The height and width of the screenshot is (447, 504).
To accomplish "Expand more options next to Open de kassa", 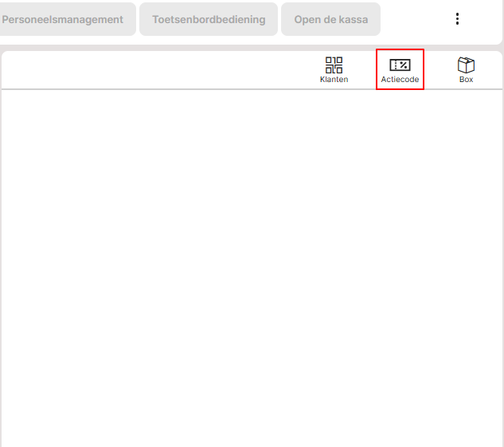I will pos(457,19).
